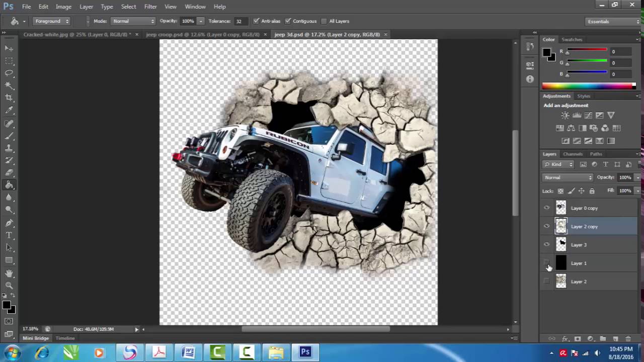Image resolution: width=644 pixels, height=362 pixels.
Task: Open the Swatches tab
Action: tap(572, 39)
